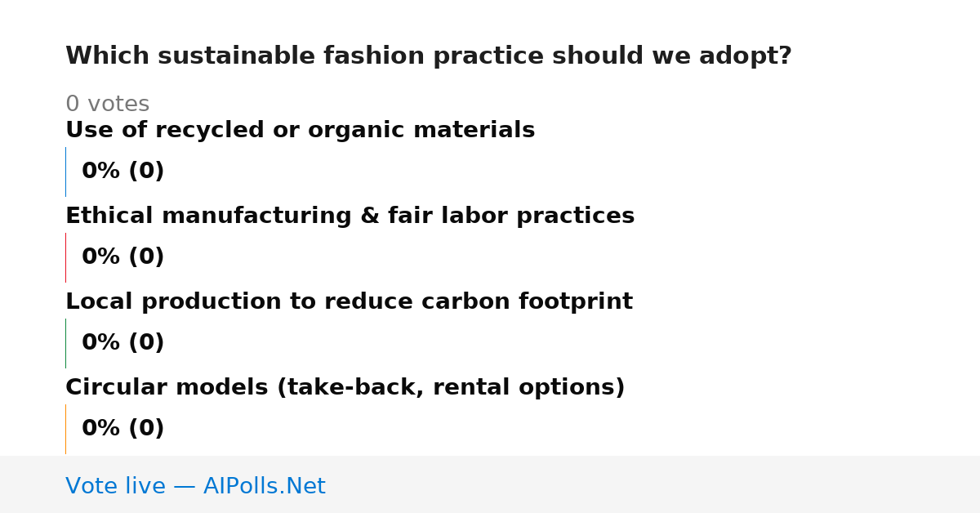Image resolution: width=980 pixels, height=513 pixels.
Task: Click 0% (0) under recycled materials option
Action: [x=122, y=172]
